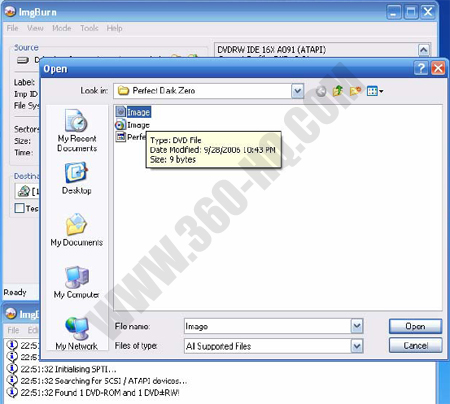This screenshot has height=404, width=450.
Task: Open the My Documents sidebar location
Action: tap(76, 230)
